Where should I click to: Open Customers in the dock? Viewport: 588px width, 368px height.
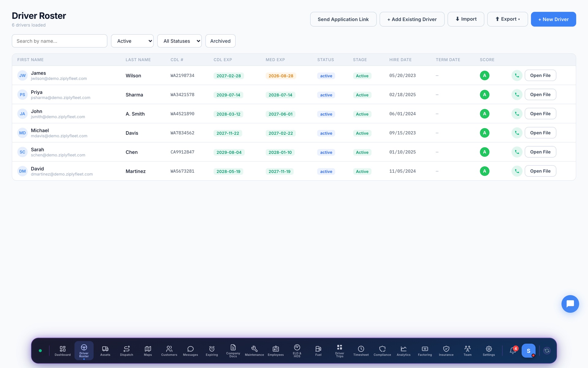[169, 351]
